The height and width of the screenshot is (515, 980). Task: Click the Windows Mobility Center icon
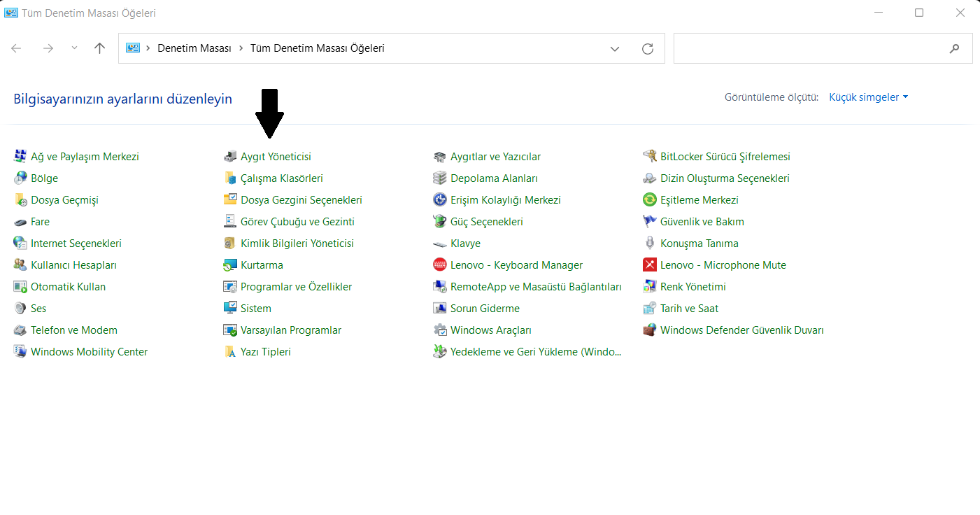pos(20,352)
